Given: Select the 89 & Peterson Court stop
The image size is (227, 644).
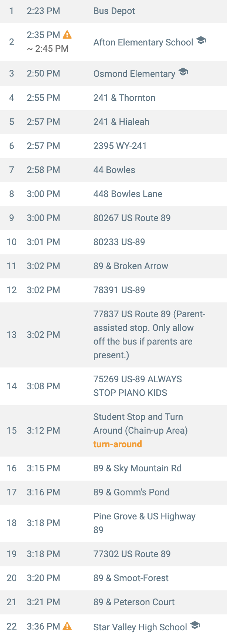Looking at the screenshot, I should [x=134, y=602].
